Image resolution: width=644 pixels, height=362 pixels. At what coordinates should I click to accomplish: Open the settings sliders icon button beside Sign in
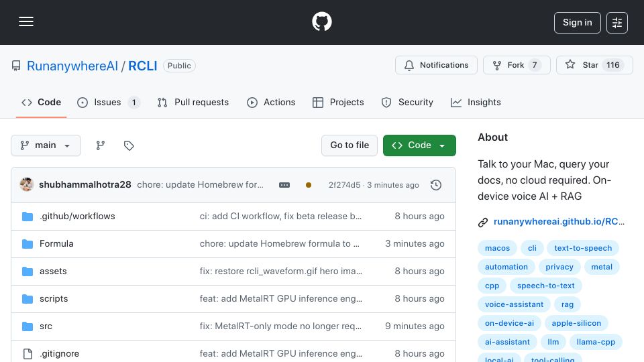(x=617, y=23)
